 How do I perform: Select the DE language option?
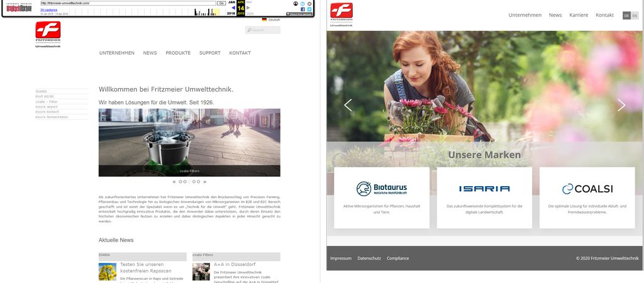pyautogui.click(x=626, y=16)
